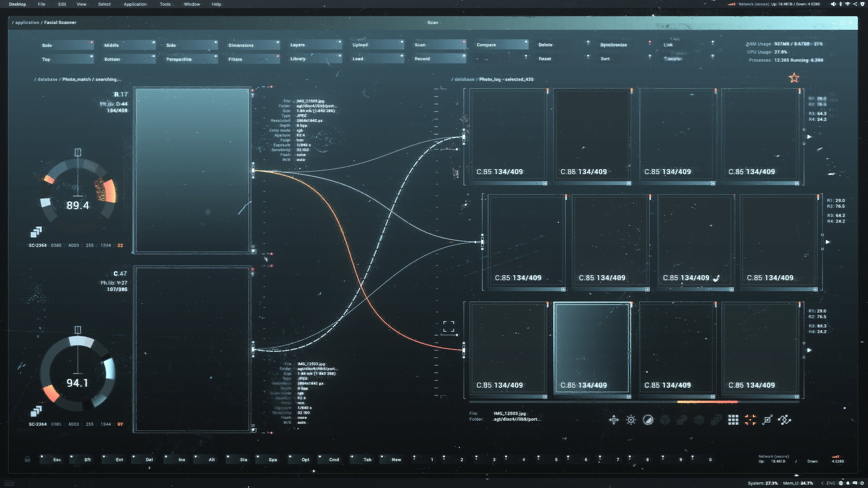Viewport: 868px width, 488px height.
Task: Expand the second thumbnail row arrow
Action: (827, 242)
